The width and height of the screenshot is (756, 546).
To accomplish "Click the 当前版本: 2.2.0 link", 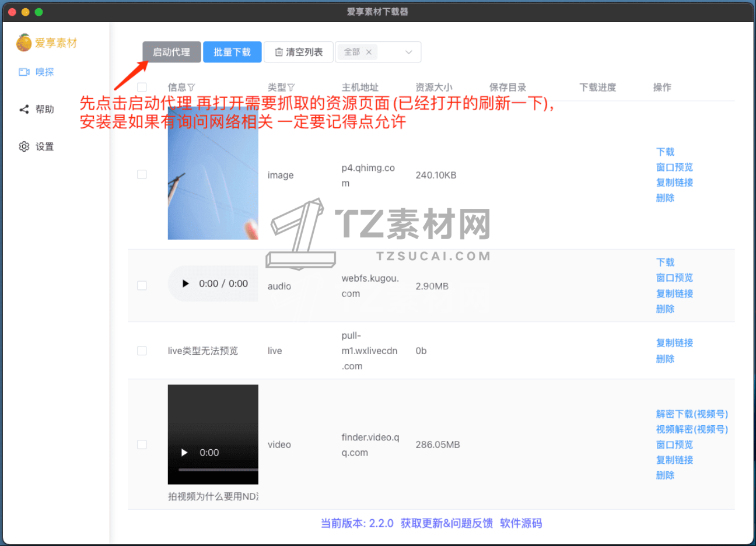I will click(357, 523).
